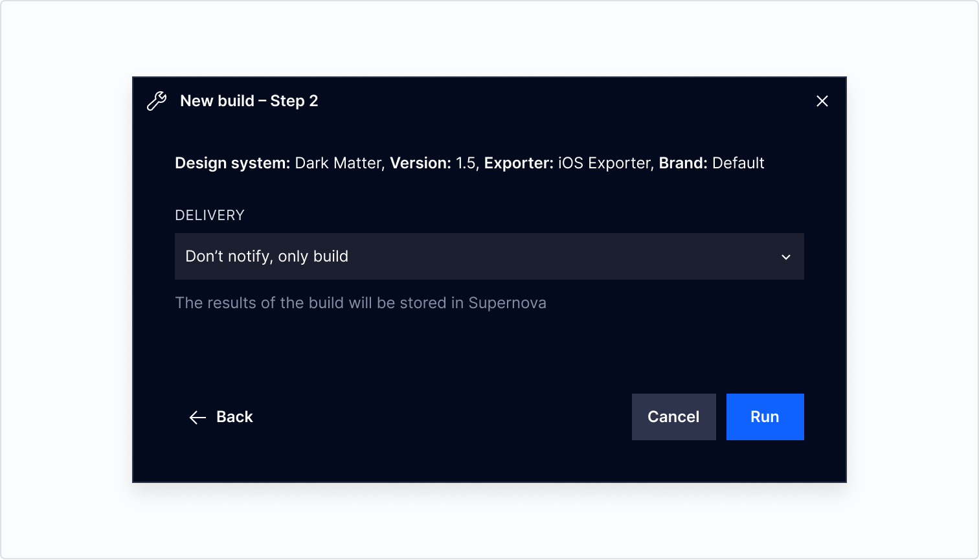
Task: Click the "Design system:" label
Action: click(x=232, y=163)
